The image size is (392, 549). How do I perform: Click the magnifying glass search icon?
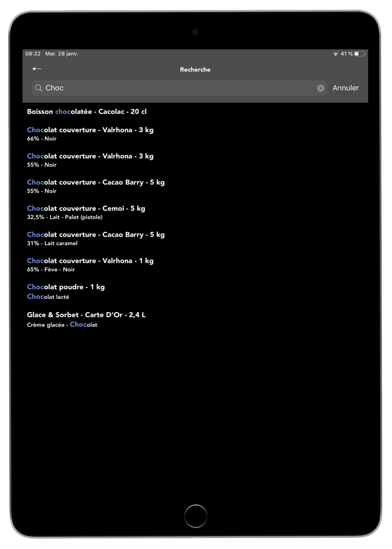point(39,88)
